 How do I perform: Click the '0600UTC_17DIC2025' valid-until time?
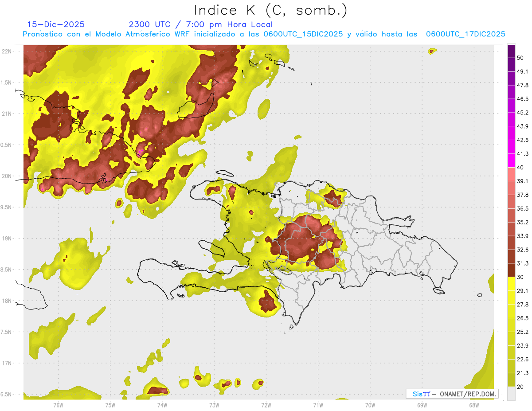pyautogui.click(x=465, y=34)
